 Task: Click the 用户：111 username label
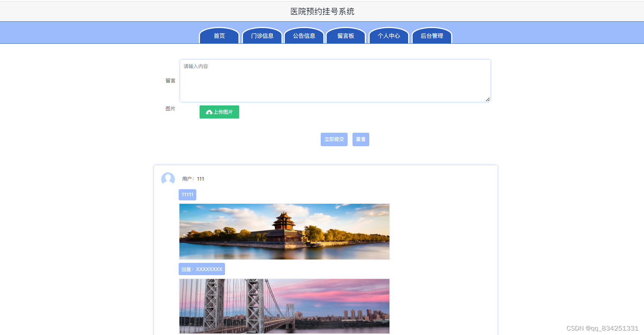(x=193, y=179)
